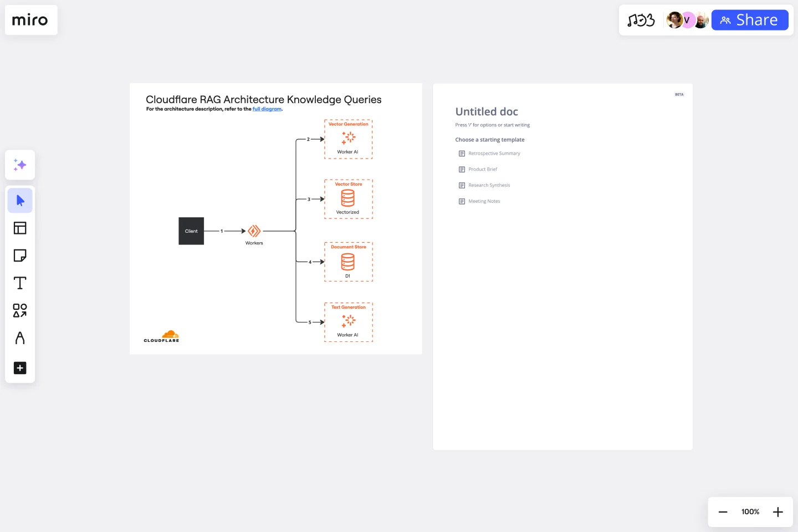Open more tools plus button
798x532 pixels.
[x=20, y=368]
